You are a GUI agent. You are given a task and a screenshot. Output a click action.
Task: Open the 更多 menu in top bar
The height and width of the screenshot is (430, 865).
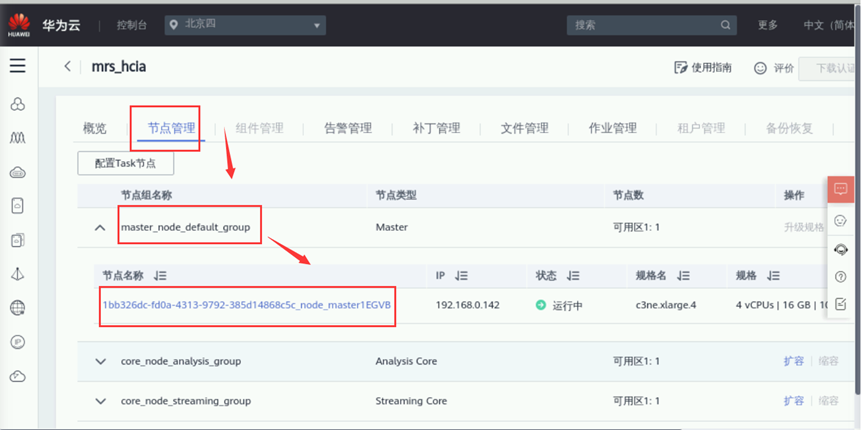point(767,25)
